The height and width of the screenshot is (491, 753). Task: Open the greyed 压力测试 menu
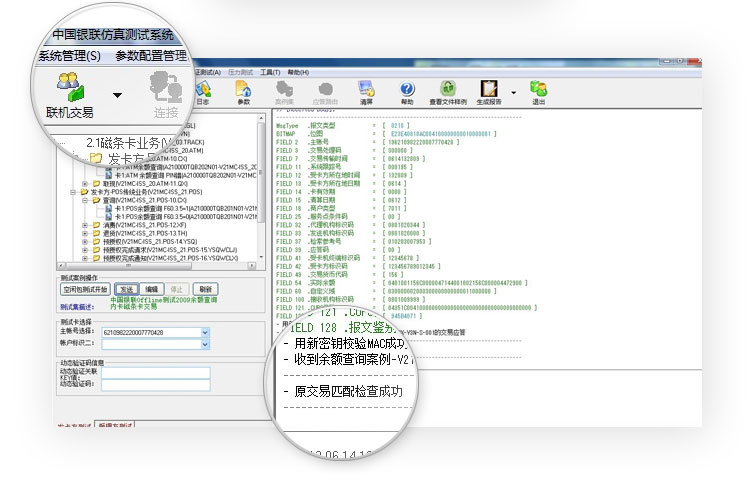point(241,72)
